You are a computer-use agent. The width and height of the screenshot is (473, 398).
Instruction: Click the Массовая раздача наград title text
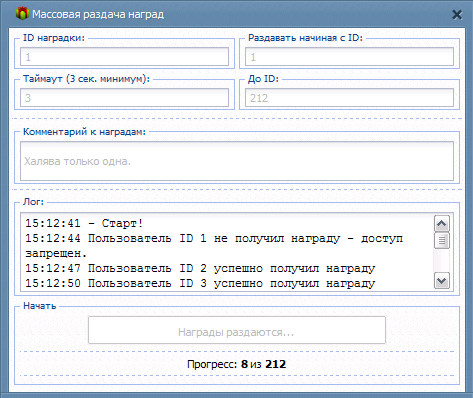click(98, 14)
